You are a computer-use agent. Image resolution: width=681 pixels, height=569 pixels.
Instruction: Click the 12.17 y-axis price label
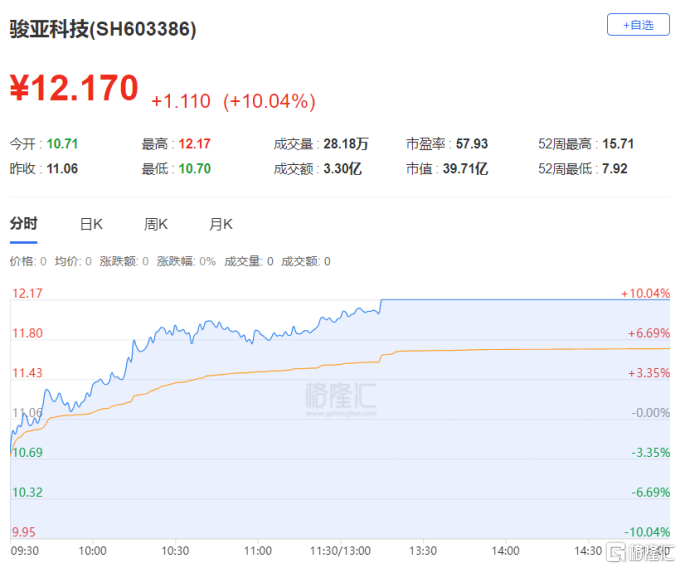click(x=27, y=293)
